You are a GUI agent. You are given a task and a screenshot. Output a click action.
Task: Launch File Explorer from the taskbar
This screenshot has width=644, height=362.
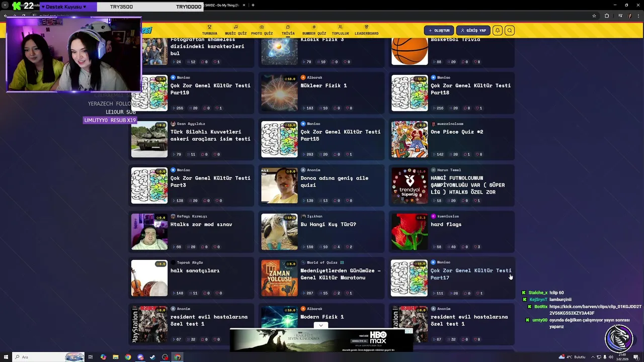pyautogui.click(x=115, y=357)
